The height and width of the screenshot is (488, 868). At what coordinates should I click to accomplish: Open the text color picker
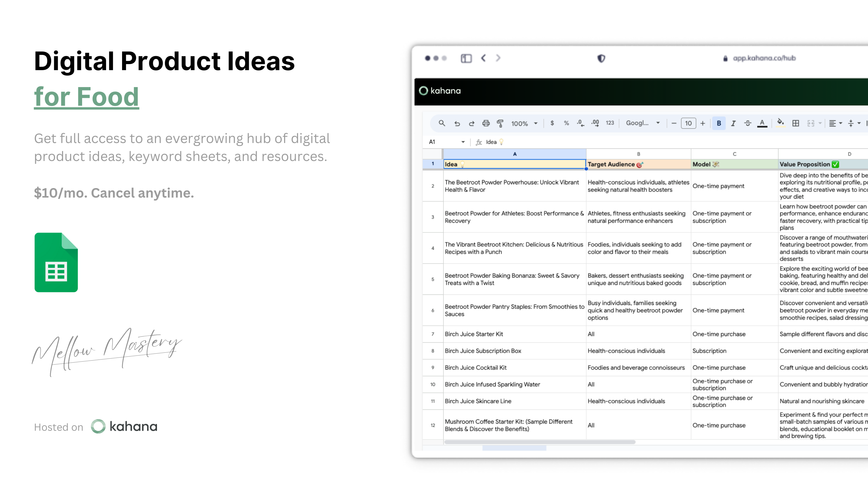pyautogui.click(x=762, y=123)
